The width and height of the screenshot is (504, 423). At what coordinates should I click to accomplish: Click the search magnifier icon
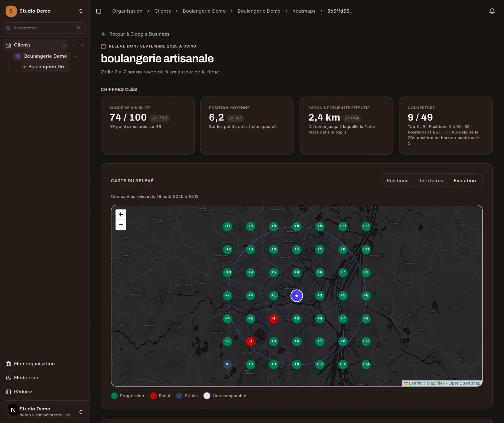9,28
